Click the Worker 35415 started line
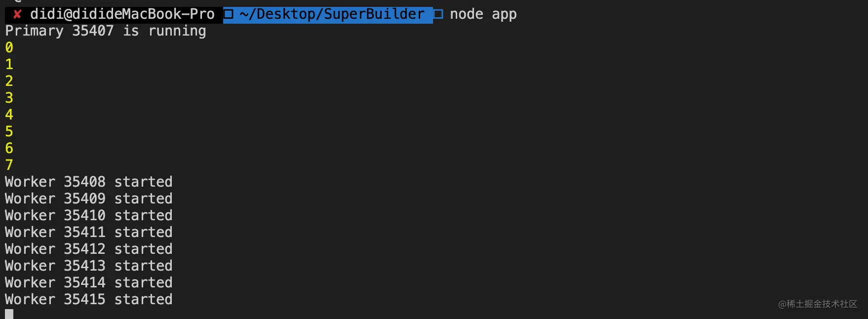868x319 pixels. point(89,300)
